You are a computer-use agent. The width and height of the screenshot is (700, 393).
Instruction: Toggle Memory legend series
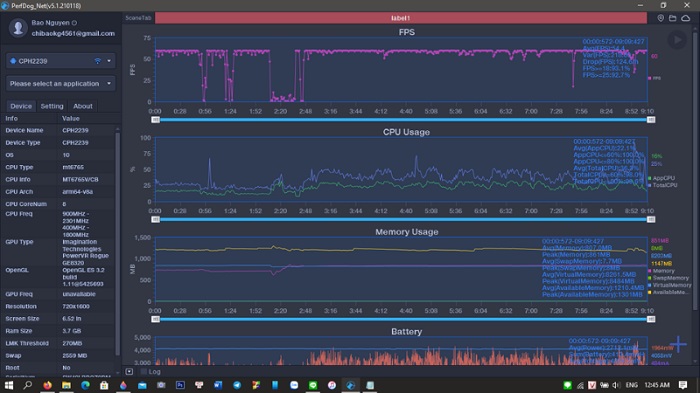tap(661, 271)
